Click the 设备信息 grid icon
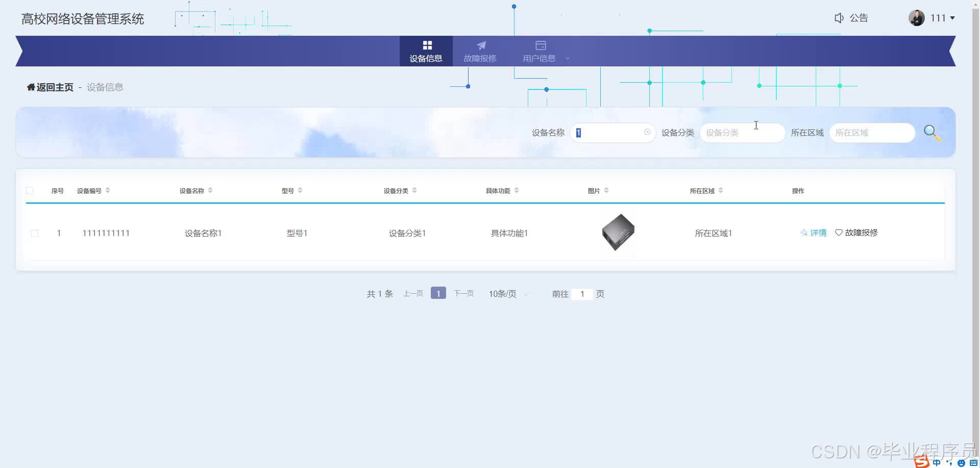The width and height of the screenshot is (980, 468). point(427,45)
